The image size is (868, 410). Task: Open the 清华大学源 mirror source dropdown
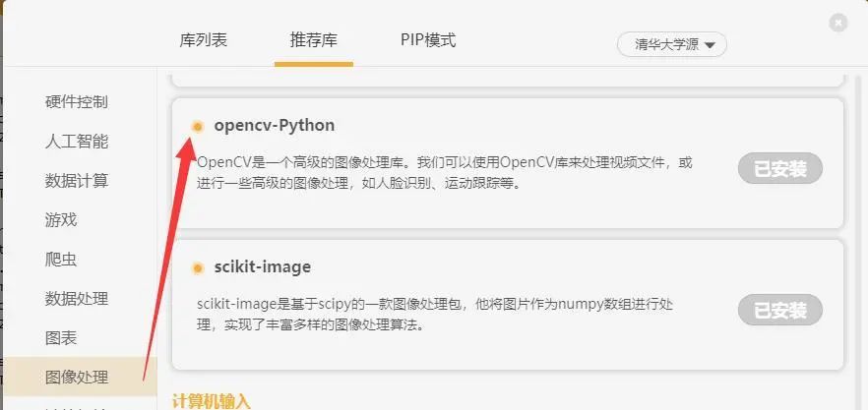tap(671, 45)
